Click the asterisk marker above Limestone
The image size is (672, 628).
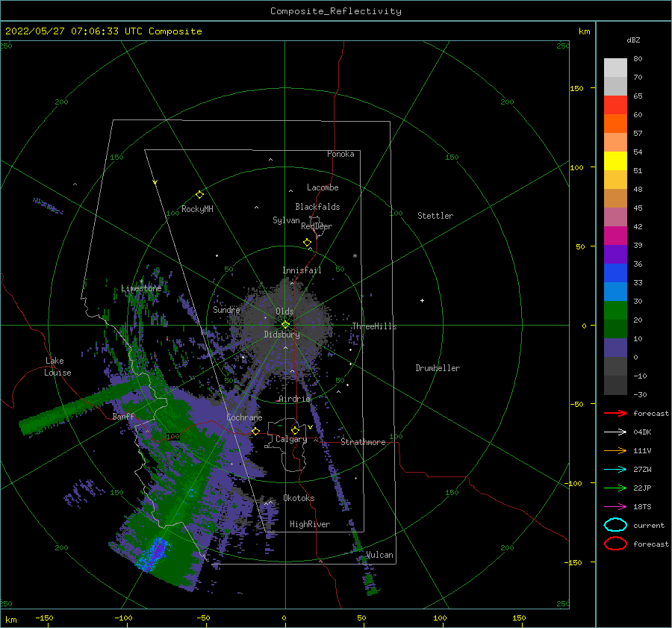141,282
